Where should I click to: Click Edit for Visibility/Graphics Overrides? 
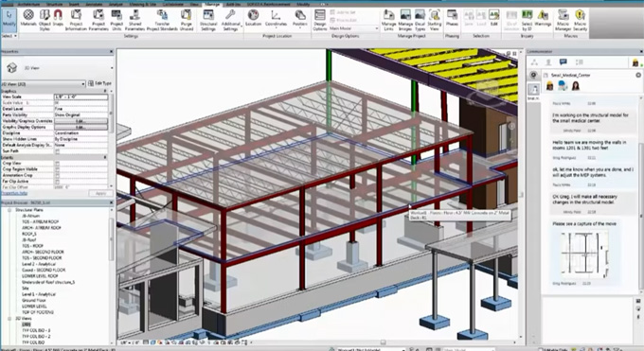coord(80,121)
